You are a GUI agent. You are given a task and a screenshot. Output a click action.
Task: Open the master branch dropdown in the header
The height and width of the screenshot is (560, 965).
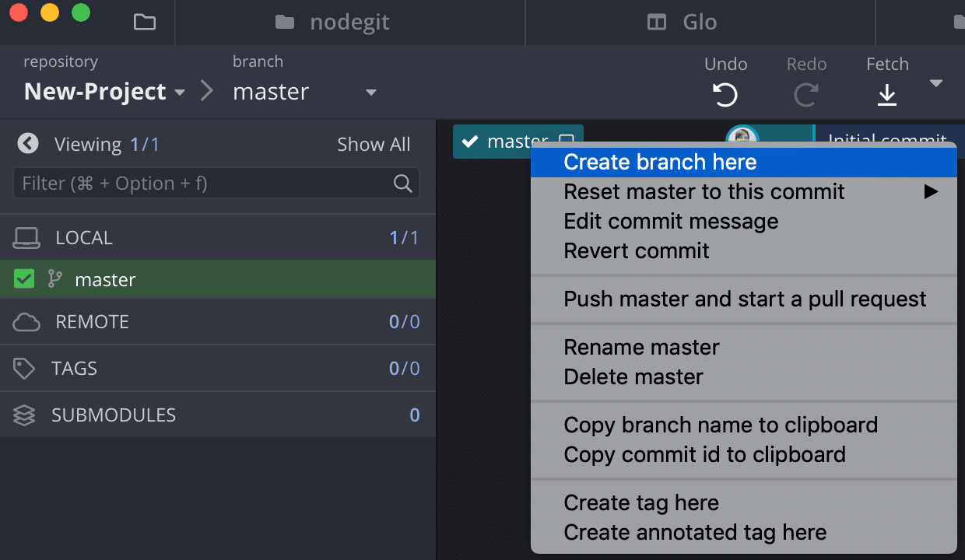click(371, 92)
